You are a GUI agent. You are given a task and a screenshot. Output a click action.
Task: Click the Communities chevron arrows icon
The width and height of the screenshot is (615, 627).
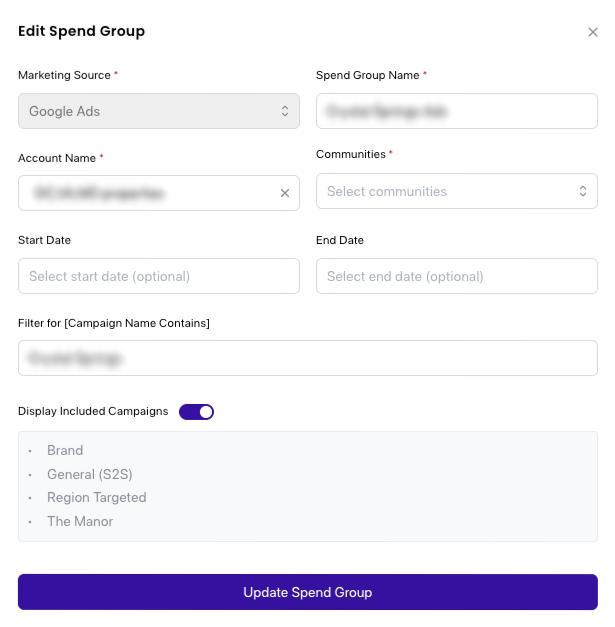coord(583,191)
